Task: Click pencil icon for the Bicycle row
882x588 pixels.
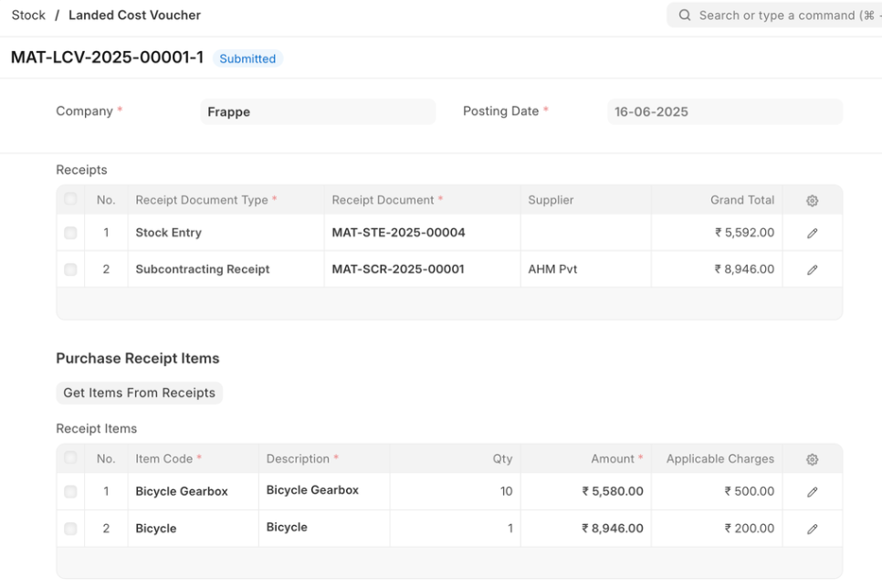Action: [812, 529]
